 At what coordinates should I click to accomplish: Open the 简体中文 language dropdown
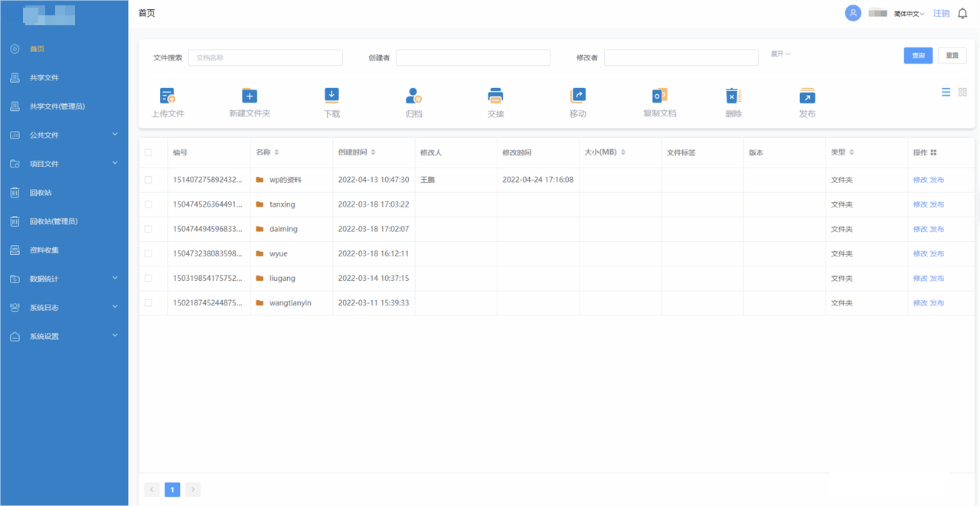coord(909,14)
